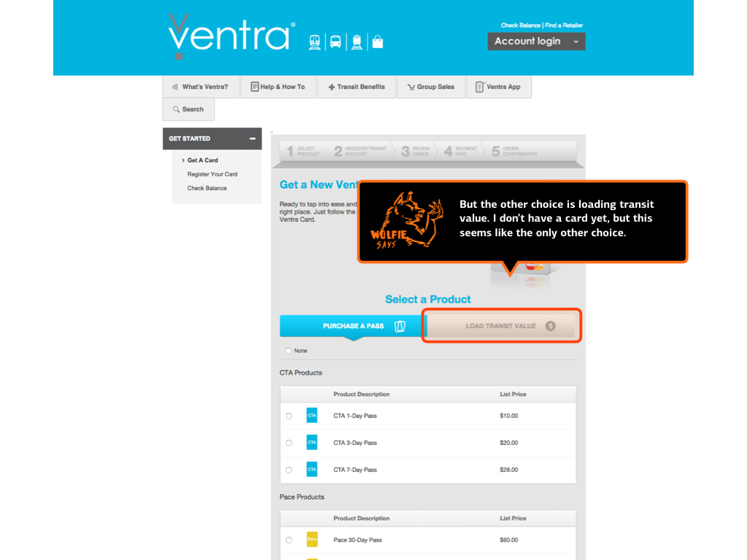Click the CTA 7-Day Pass blue icon
Screen dimensions: 747x560
[x=312, y=470]
